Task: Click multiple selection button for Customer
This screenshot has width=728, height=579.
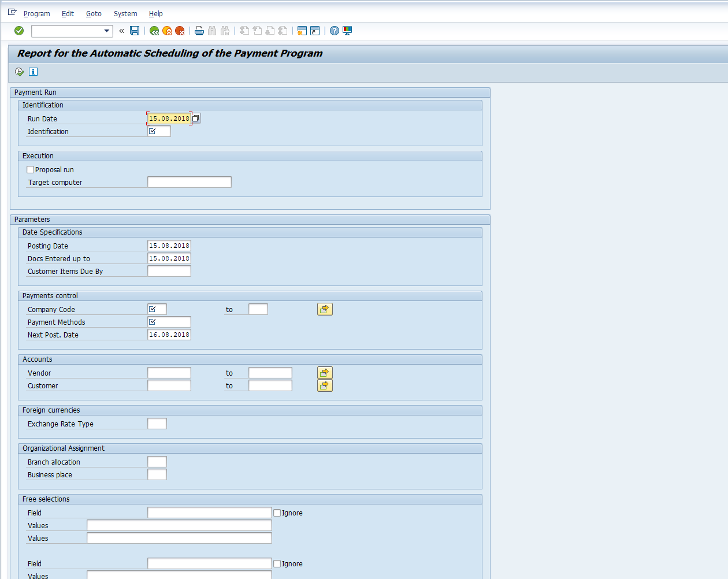Action: (x=325, y=386)
